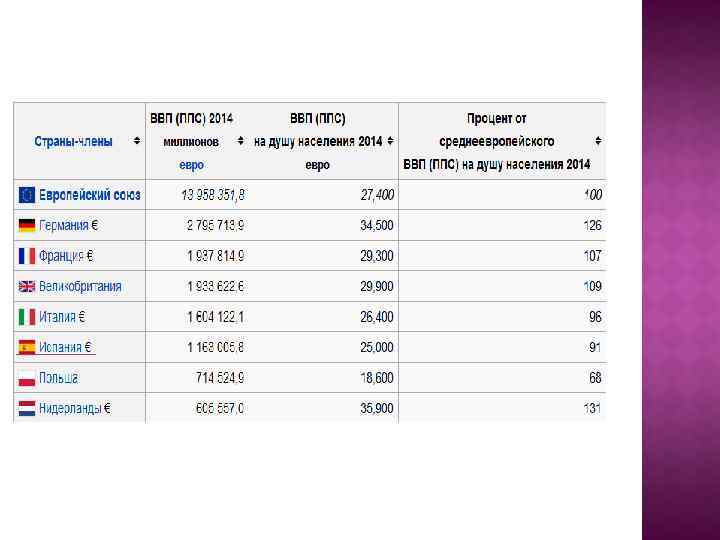Click the German flag icon
Screen dimensions: 720x540
(x=26, y=226)
